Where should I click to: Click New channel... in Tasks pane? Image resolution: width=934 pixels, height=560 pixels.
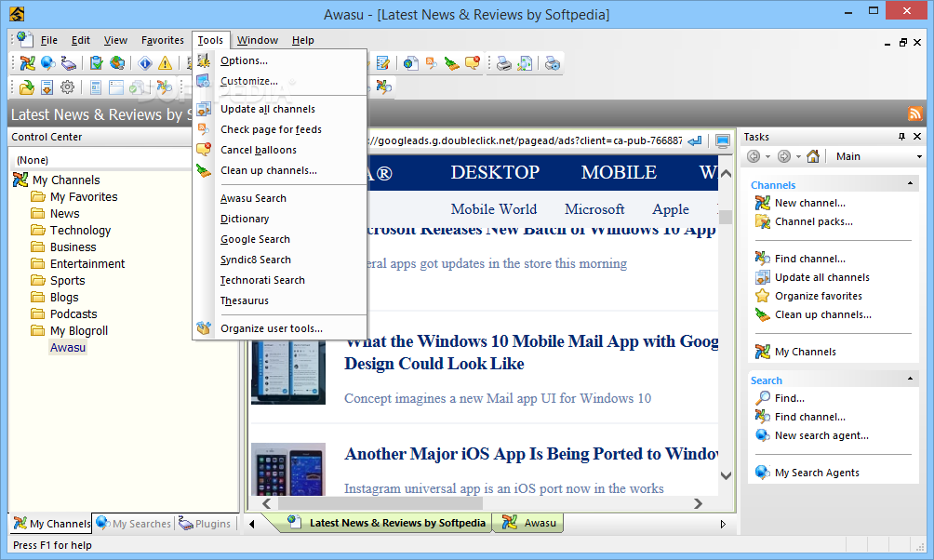[x=809, y=203]
